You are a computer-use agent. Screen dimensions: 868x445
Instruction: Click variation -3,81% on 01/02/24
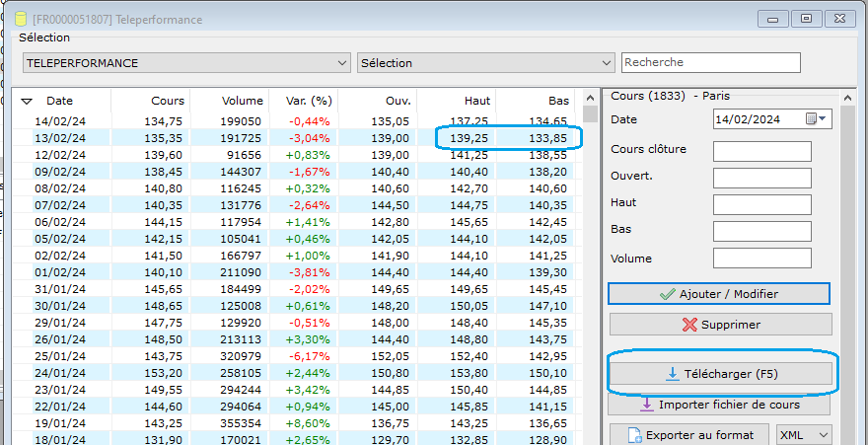click(x=310, y=272)
